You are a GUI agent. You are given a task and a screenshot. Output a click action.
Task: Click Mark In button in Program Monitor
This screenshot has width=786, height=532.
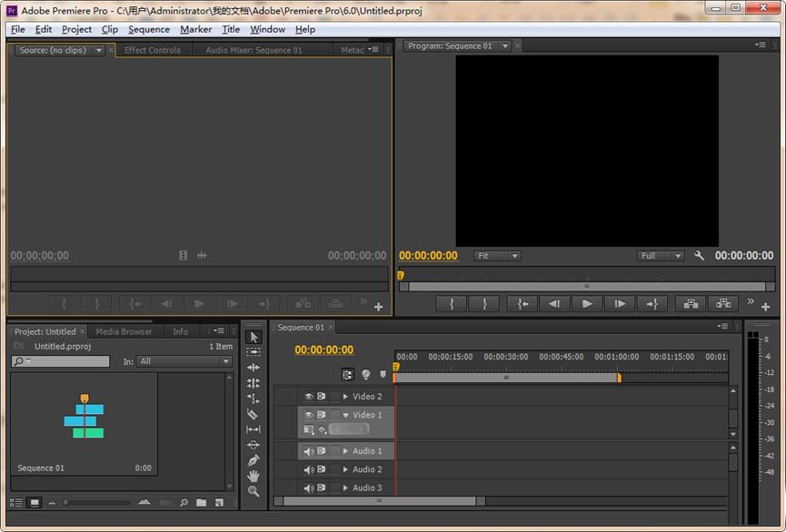pos(452,304)
